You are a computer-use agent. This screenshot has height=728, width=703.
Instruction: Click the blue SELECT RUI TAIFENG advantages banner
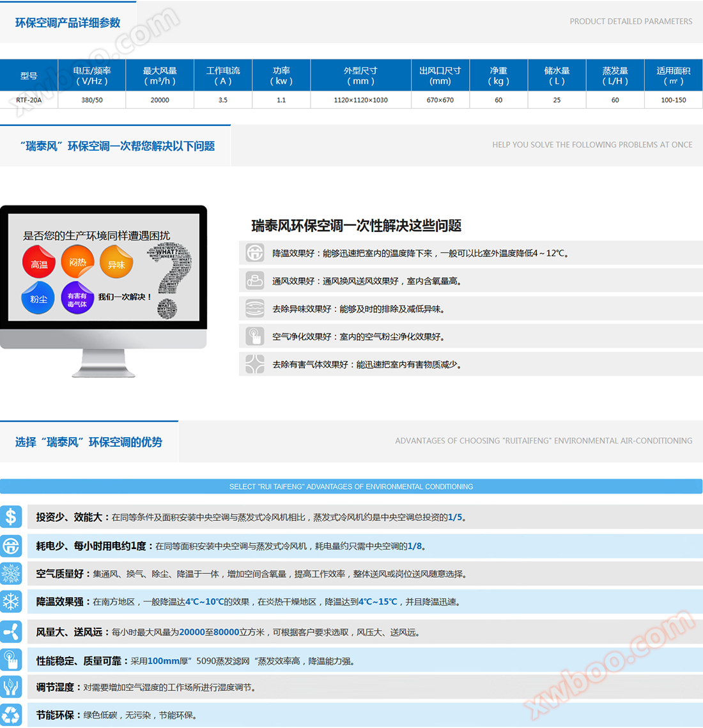pyautogui.click(x=351, y=486)
